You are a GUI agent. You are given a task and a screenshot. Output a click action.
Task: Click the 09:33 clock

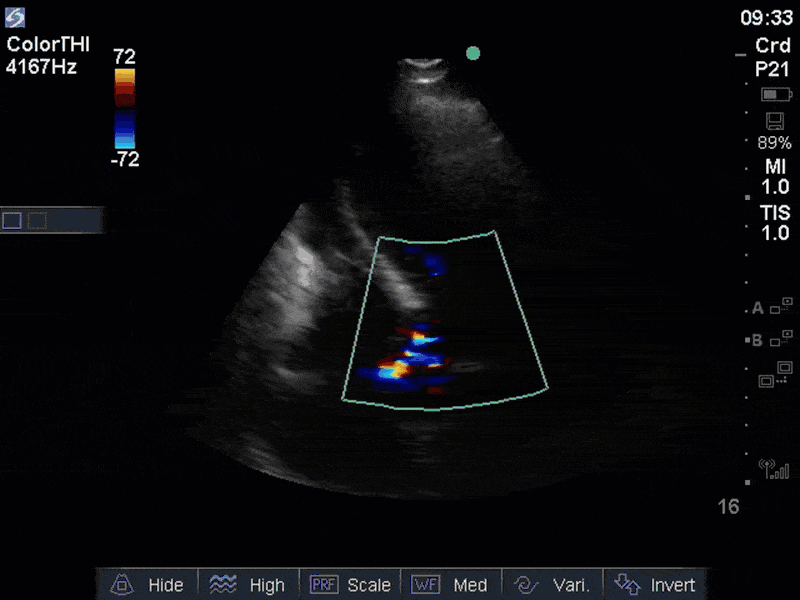pos(766,18)
